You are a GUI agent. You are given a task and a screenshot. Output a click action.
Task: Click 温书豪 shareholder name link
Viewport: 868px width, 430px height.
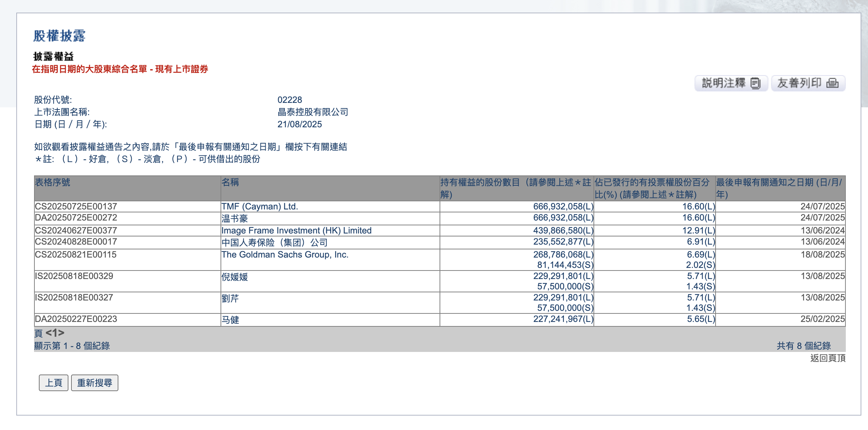[x=235, y=218]
